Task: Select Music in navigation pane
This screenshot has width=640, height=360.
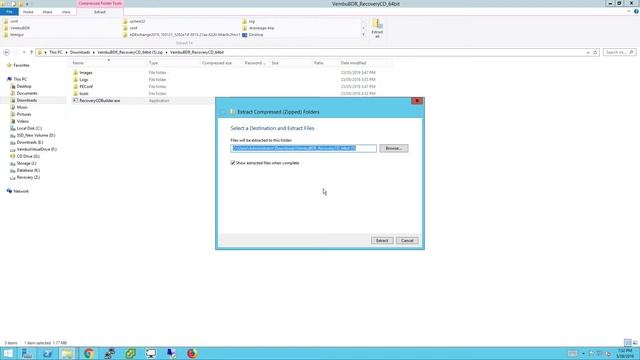Action: [x=22, y=107]
